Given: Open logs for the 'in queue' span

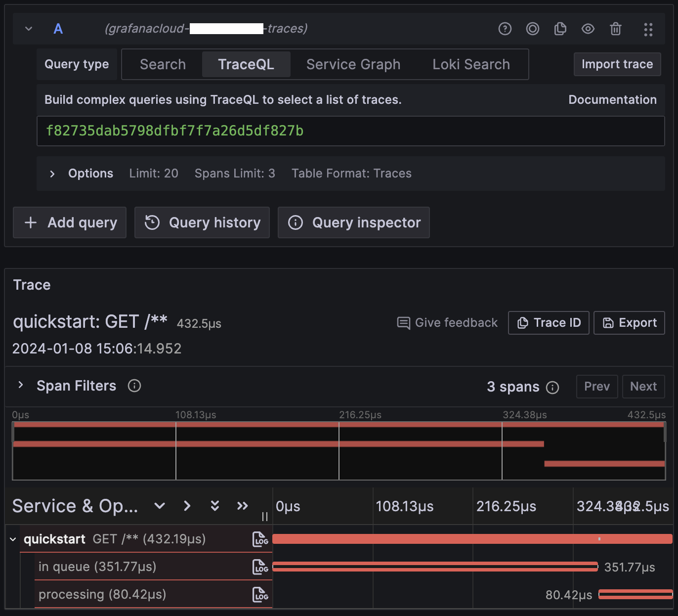Looking at the screenshot, I should (x=260, y=567).
